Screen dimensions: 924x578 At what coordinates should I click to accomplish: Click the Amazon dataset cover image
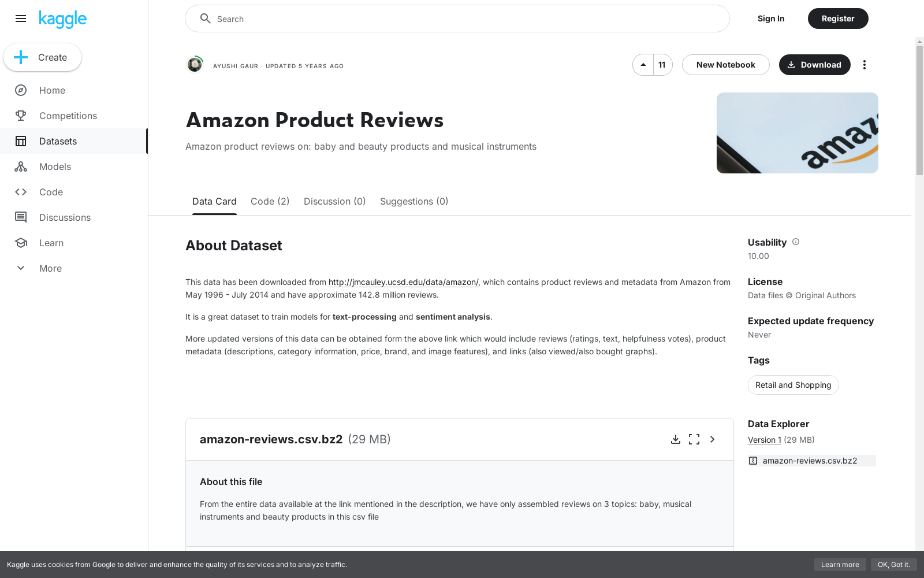(x=797, y=133)
